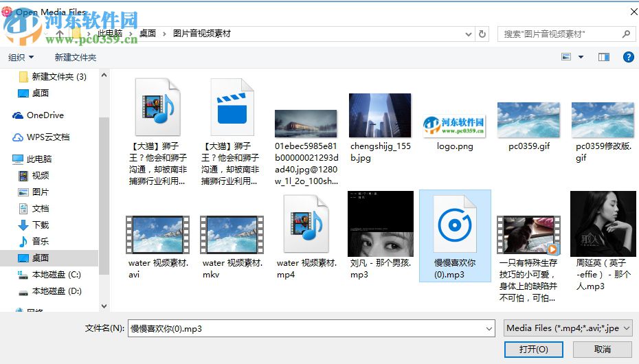Expand the chevron after 桌面 breadcrumb
This screenshot has height=364, width=639.
coord(164,34)
